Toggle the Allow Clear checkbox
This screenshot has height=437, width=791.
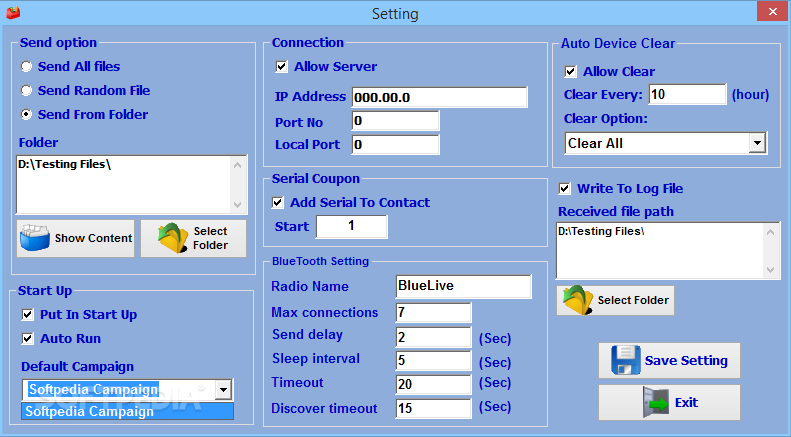click(570, 72)
